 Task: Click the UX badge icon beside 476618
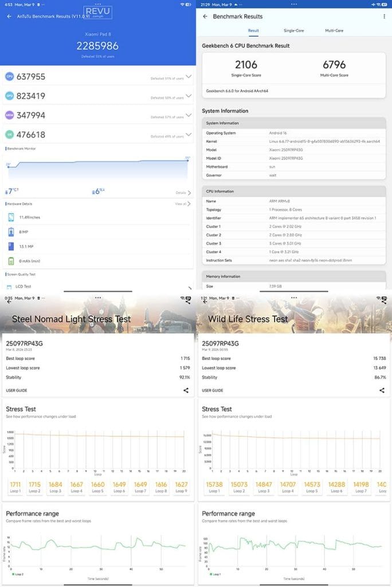tap(9, 134)
